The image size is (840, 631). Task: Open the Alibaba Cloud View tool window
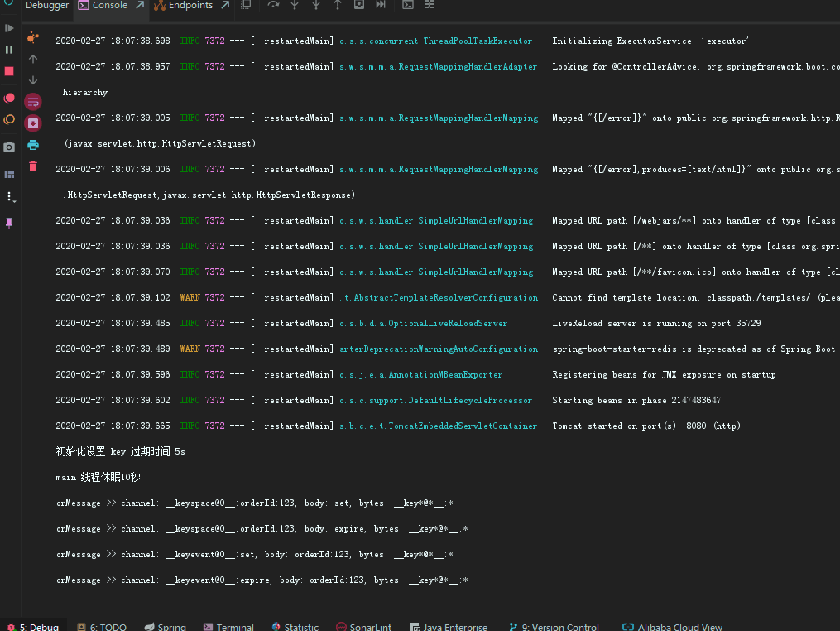click(672, 626)
